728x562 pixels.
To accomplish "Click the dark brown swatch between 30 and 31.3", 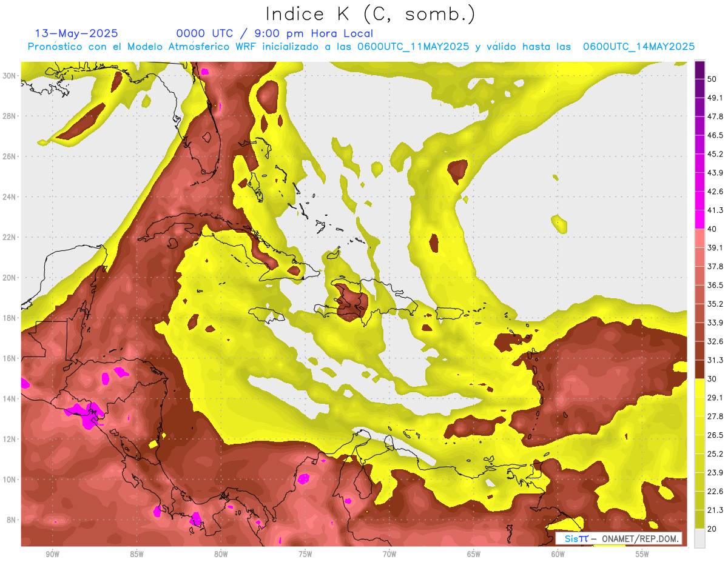I will click(x=700, y=369).
